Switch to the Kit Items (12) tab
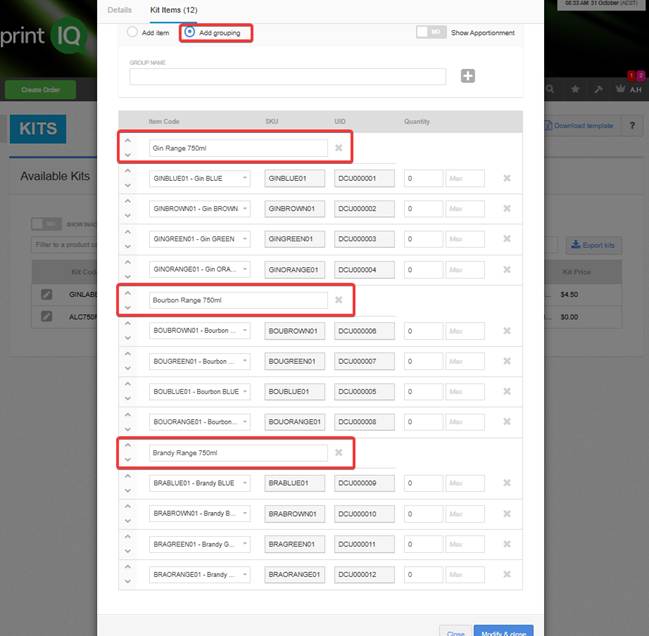Image resolution: width=649 pixels, height=636 pixels. tap(173, 10)
